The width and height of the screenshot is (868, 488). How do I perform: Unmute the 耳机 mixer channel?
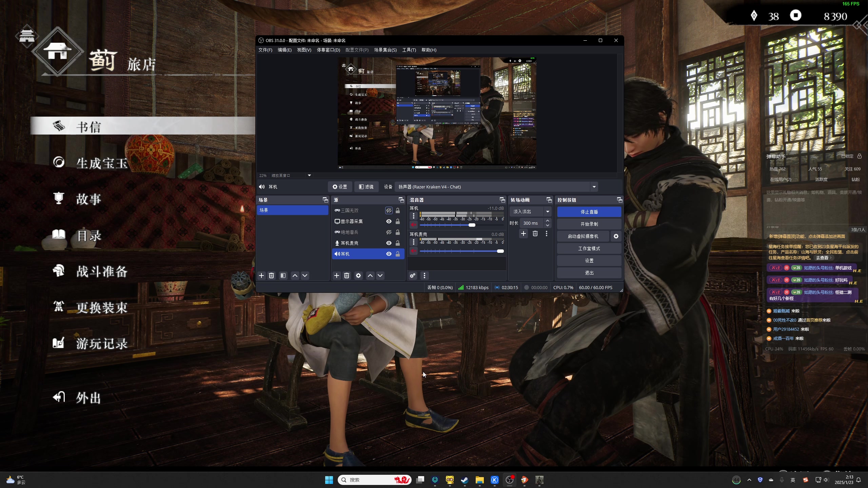(414, 225)
